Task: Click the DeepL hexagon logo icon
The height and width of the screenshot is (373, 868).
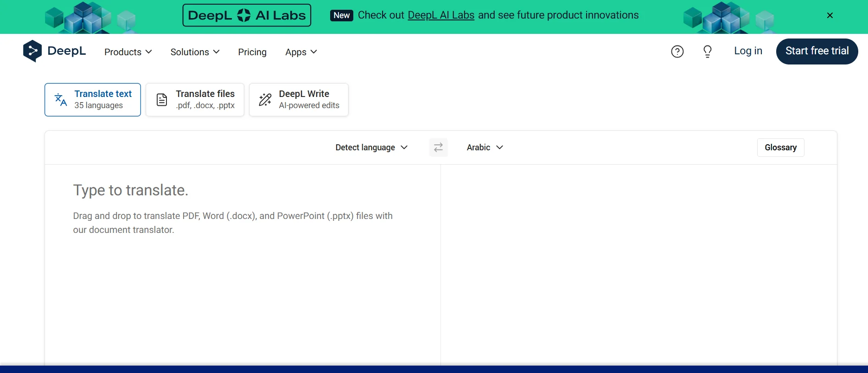Action: coord(32,51)
